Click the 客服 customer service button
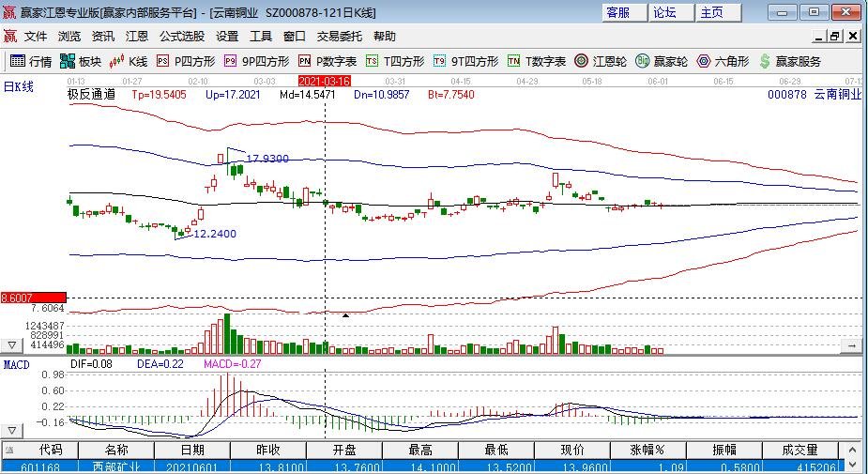 (x=624, y=13)
